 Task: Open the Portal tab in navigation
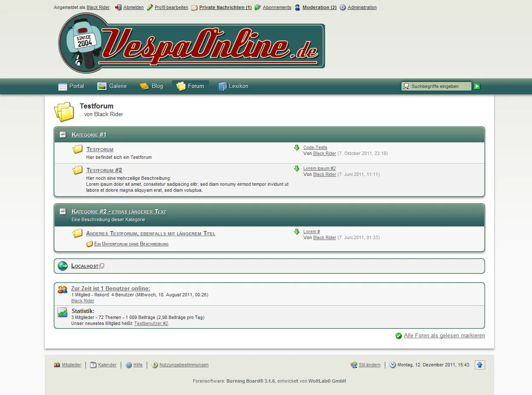tap(71, 86)
